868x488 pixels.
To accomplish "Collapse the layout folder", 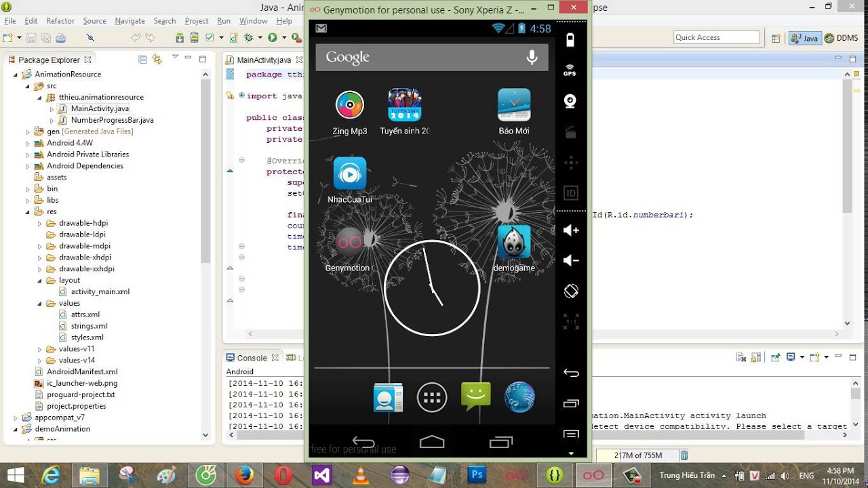I will click(x=39, y=280).
